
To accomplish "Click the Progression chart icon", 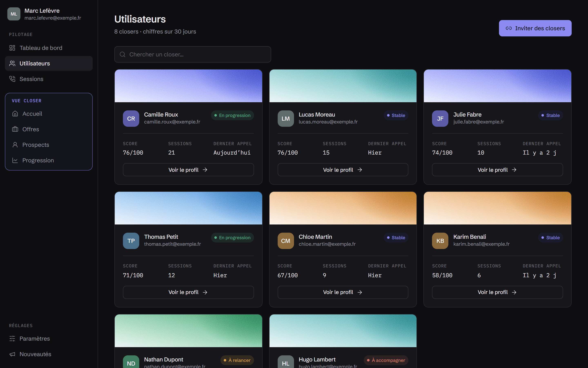I will pyautogui.click(x=15, y=160).
